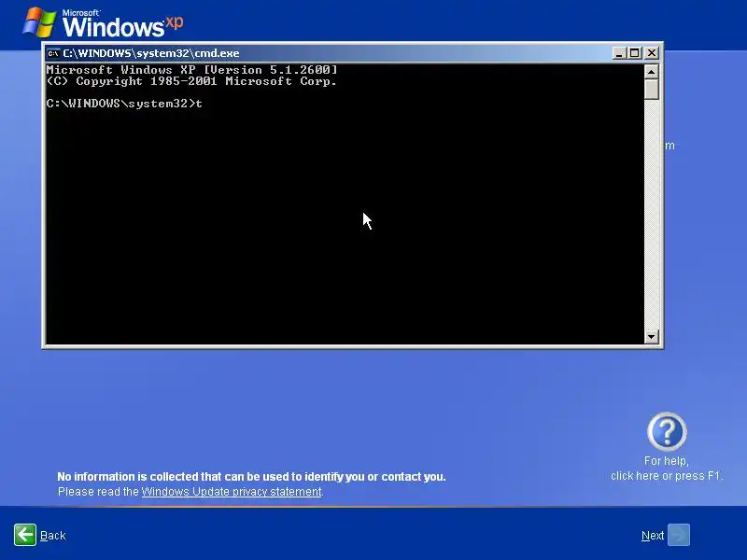The image size is (747, 560).
Task: Click the 'Microsoft Windows XP [Version 5.1.2600]' line
Action: coord(192,69)
